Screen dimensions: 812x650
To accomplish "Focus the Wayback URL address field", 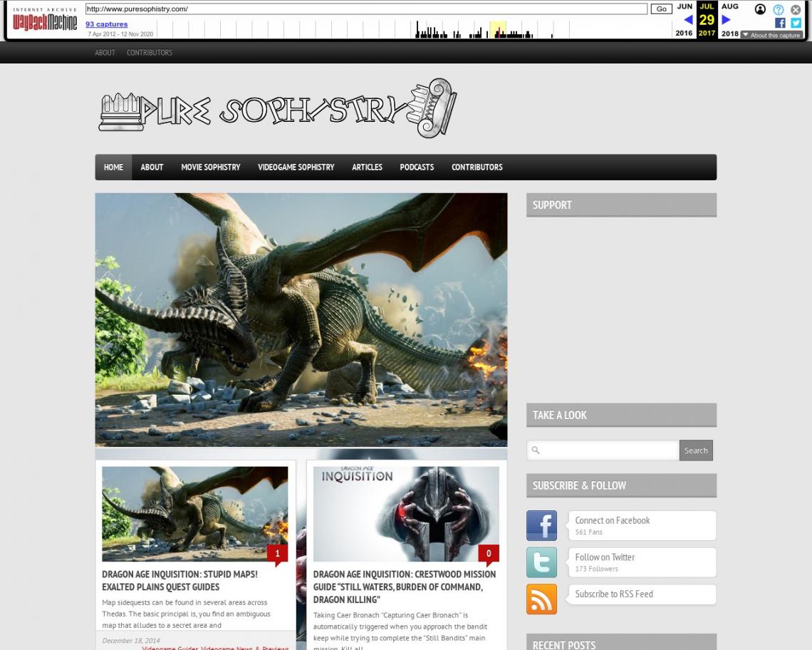I will pyautogui.click(x=366, y=9).
